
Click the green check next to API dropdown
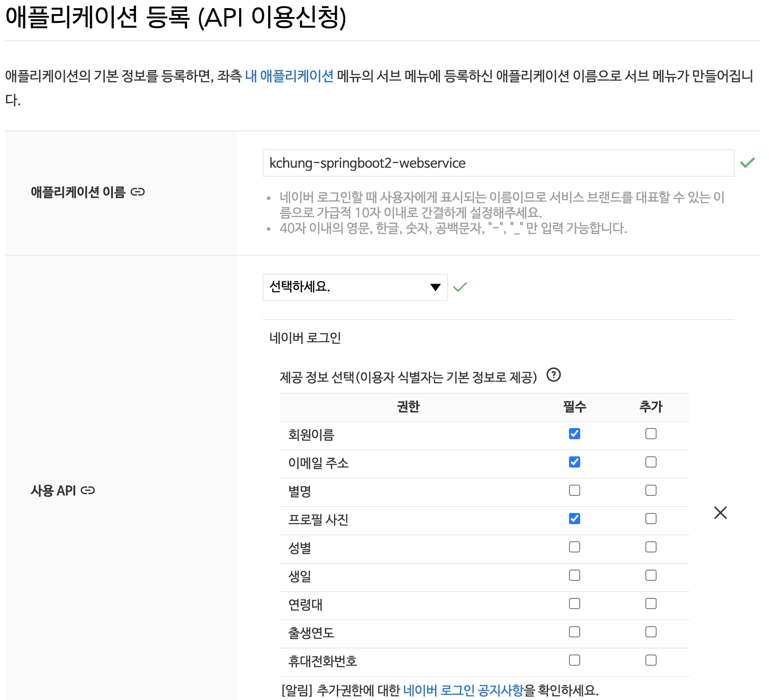click(460, 287)
